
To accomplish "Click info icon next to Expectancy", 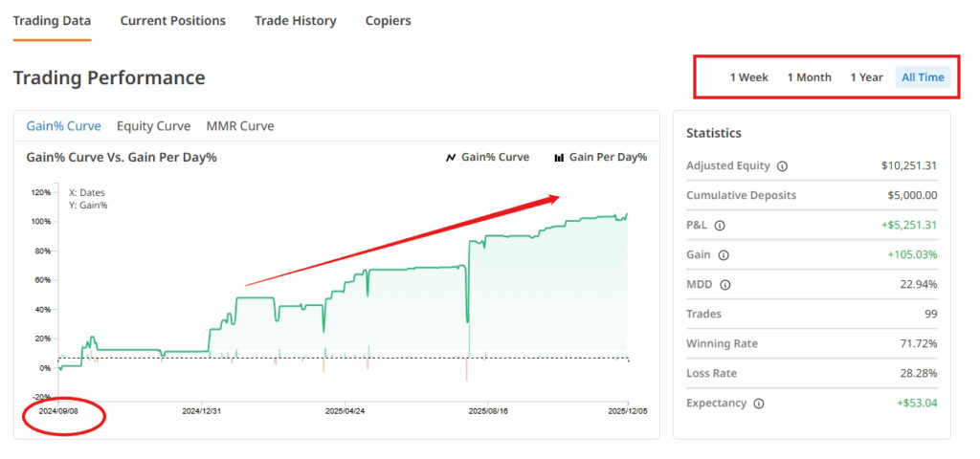I will (x=759, y=404).
